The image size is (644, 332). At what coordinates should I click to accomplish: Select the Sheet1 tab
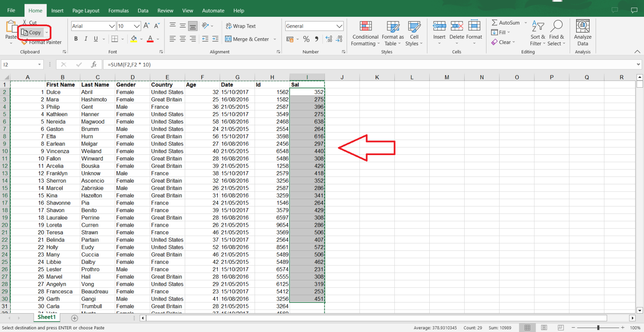[47, 317]
